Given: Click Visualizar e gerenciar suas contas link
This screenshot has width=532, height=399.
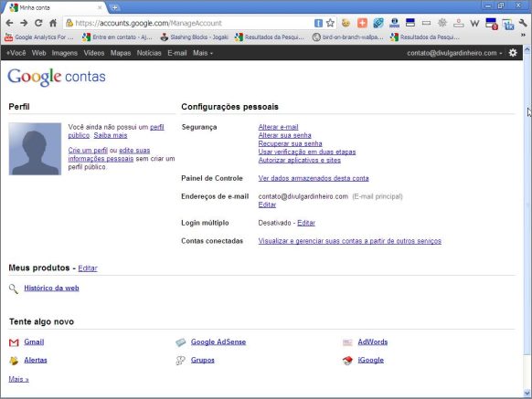Looking at the screenshot, I should pyautogui.click(x=350, y=241).
